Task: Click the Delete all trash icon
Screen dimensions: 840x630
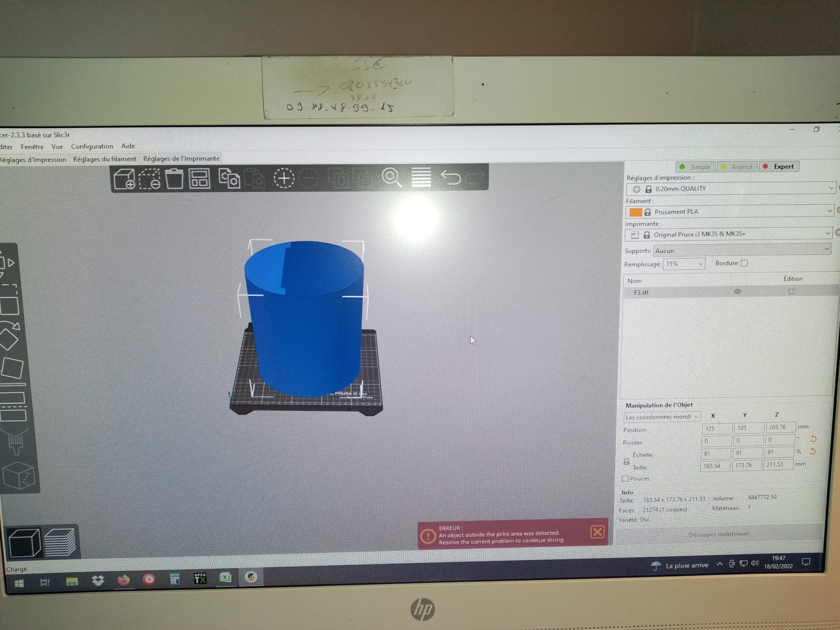Action: 174,178
